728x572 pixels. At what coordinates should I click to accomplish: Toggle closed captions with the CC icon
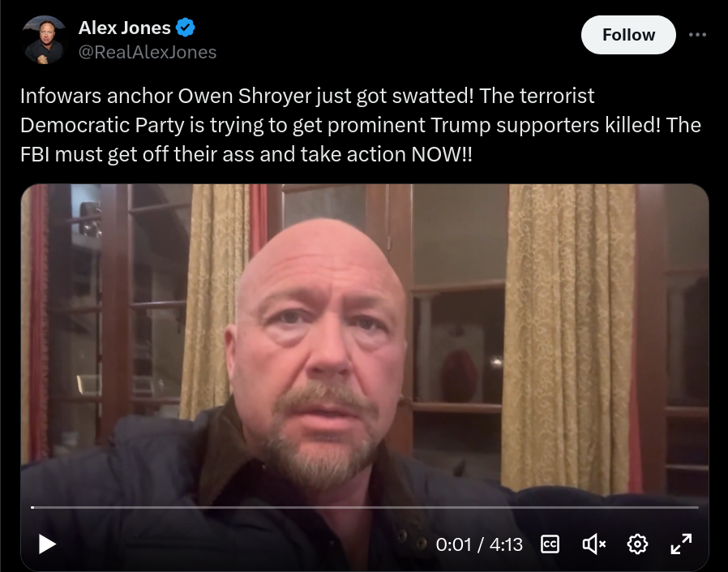(x=550, y=544)
